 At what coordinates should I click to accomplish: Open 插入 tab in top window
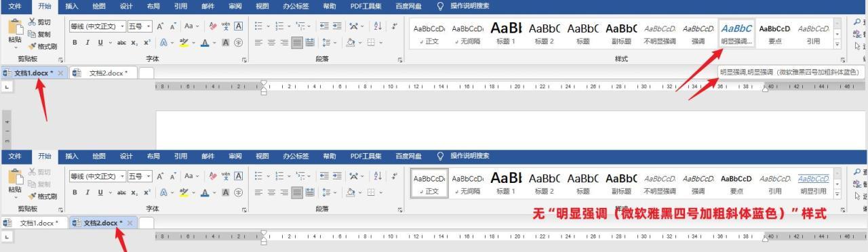click(72, 6)
